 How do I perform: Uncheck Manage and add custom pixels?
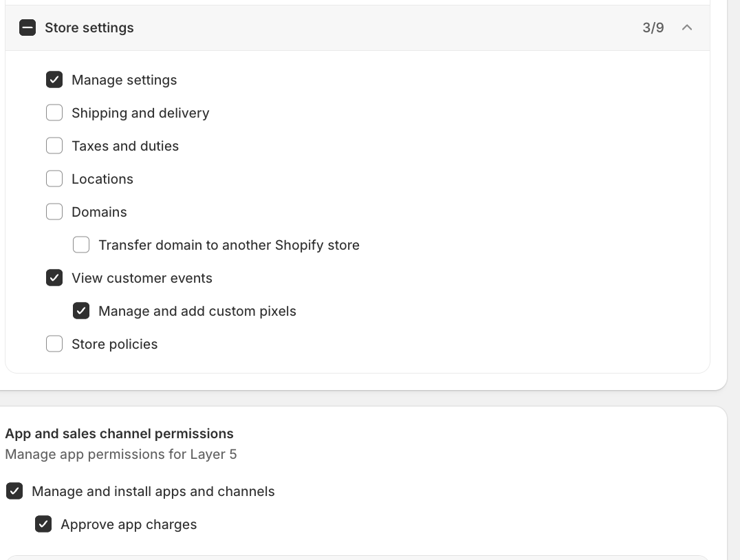tap(81, 310)
